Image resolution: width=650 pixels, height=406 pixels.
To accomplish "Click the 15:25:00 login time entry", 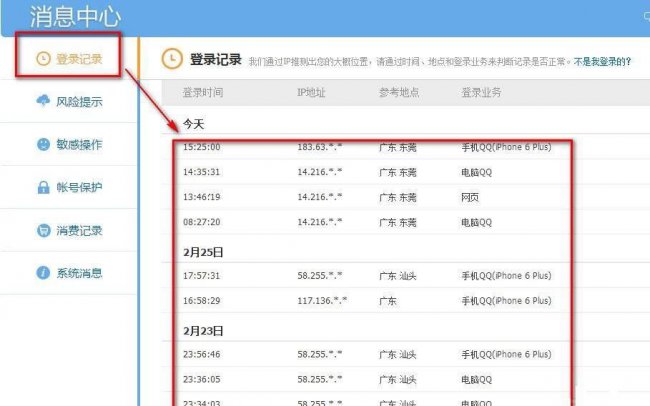I will tap(201, 147).
